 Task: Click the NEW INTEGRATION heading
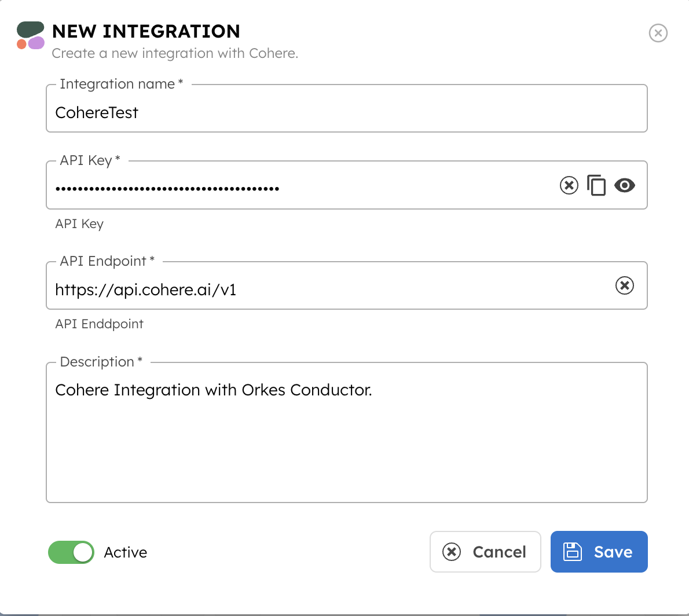pyautogui.click(x=146, y=31)
